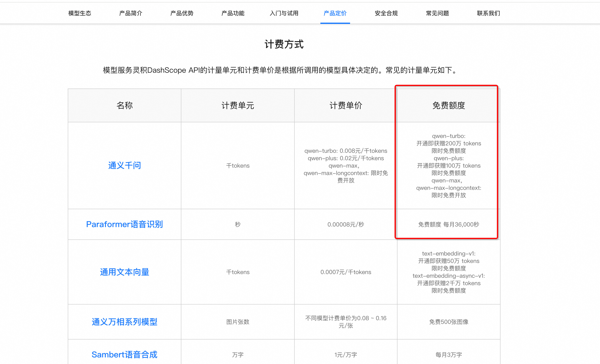The height and width of the screenshot is (364, 600).
Task: Select the 产品优势 tab
Action: click(182, 13)
